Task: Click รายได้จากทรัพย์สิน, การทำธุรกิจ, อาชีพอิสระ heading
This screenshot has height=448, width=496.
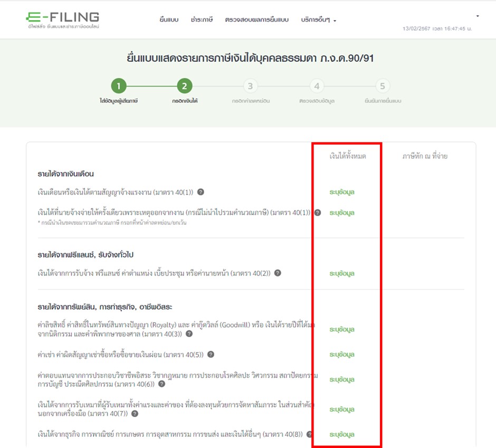Action: click(x=104, y=307)
